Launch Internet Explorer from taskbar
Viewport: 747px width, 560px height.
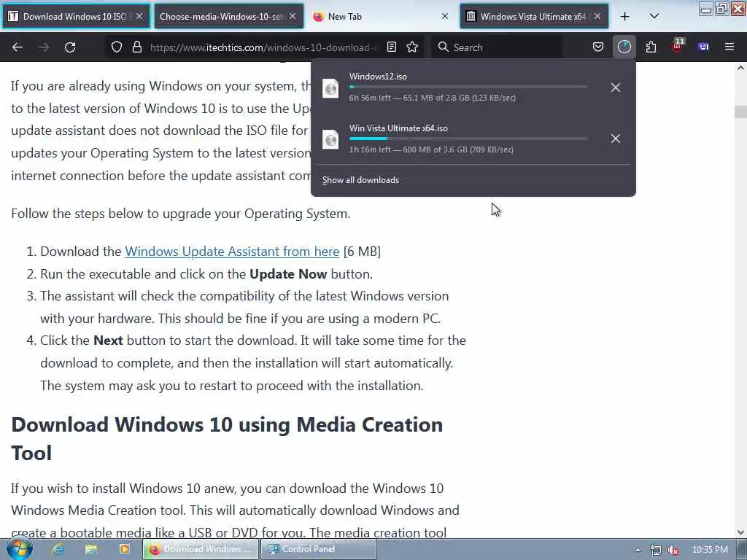pos(58,549)
